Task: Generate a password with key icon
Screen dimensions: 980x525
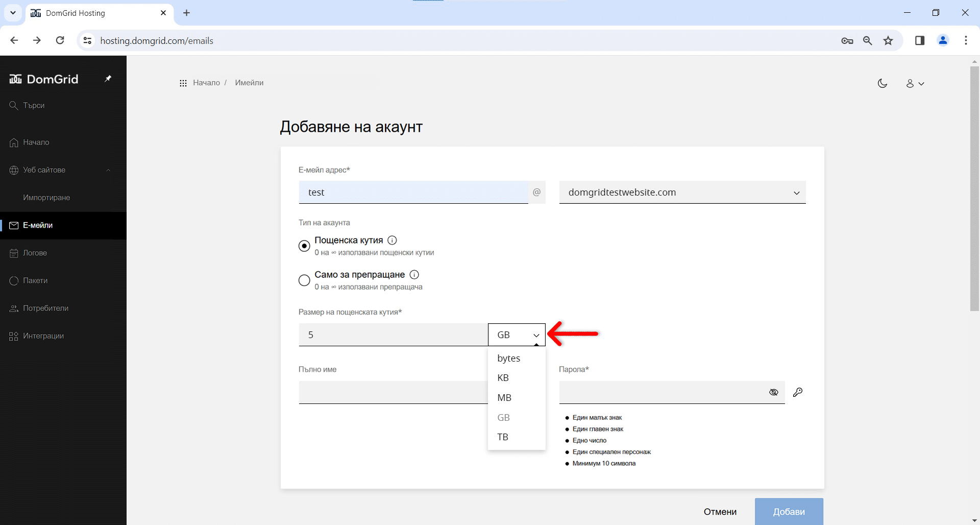Action: pos(798,392)
